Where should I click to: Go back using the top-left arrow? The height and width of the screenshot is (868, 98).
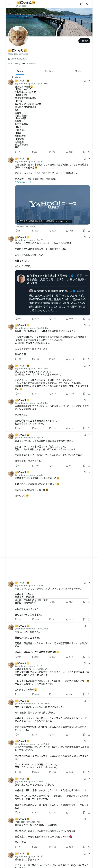click(9, 4)
